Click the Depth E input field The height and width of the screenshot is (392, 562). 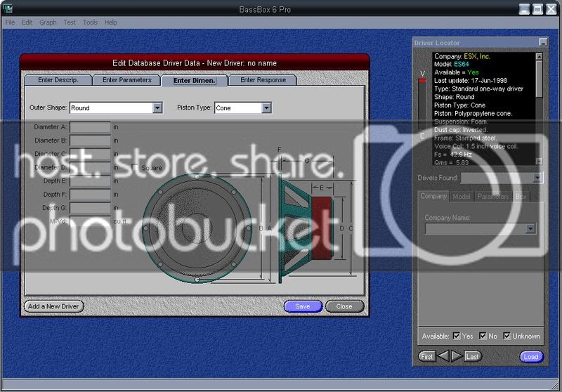pos(91,181)
